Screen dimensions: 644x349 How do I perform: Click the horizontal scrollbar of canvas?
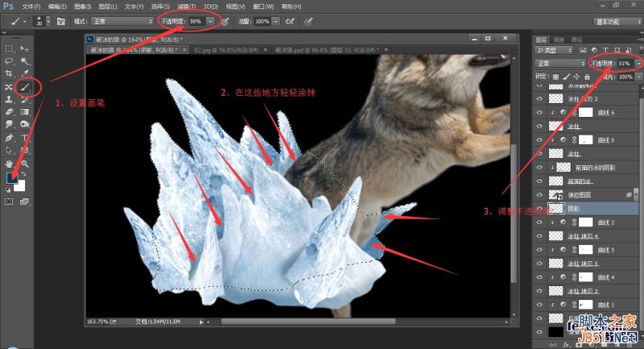(x=308, y=322)
